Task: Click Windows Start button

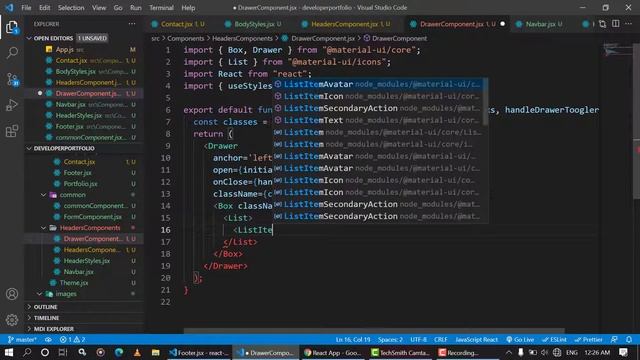Action: click(9, 352)
